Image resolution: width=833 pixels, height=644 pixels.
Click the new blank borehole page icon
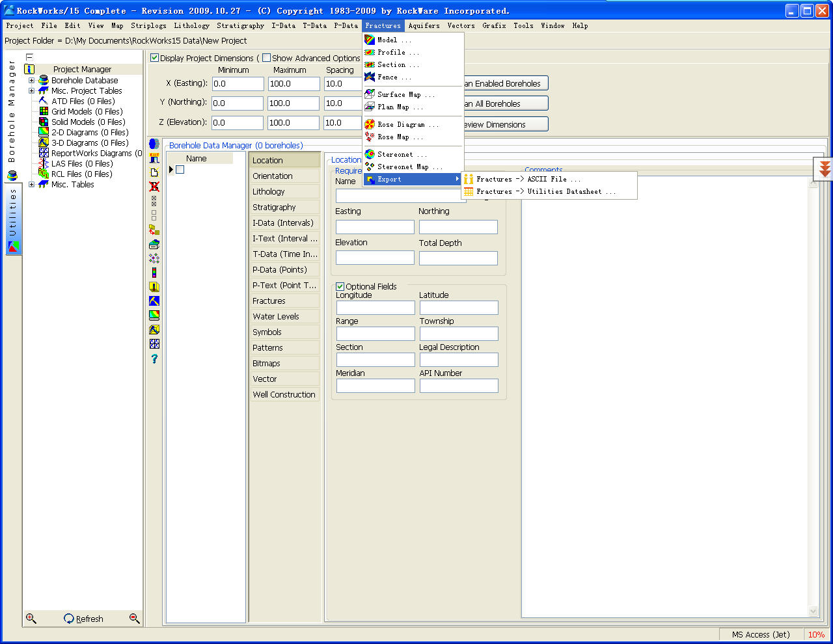[x=154, y=172]
